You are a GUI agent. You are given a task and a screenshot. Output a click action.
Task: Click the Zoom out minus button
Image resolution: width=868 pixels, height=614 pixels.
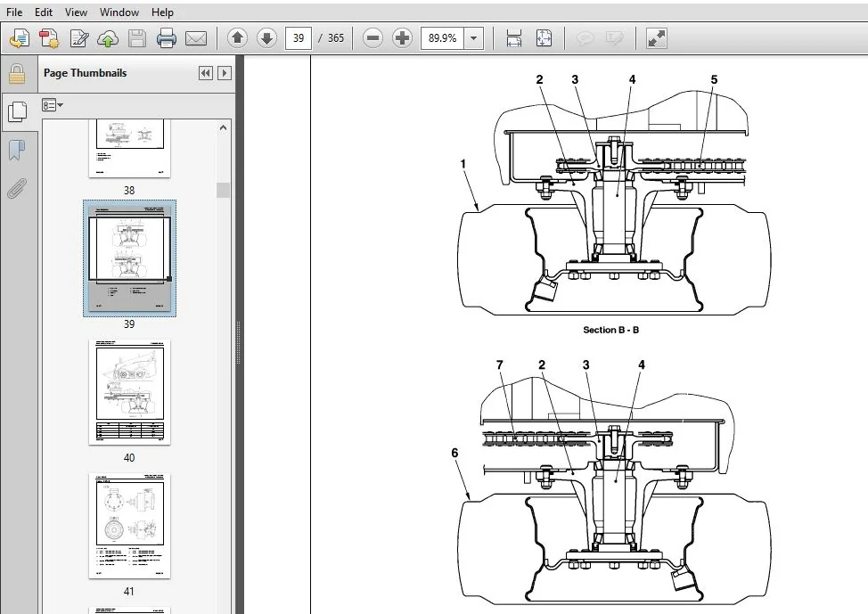373,38
